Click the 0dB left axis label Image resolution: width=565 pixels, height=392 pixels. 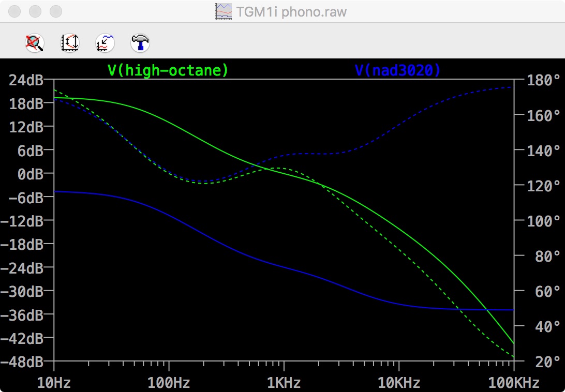(x=30, y=174)
